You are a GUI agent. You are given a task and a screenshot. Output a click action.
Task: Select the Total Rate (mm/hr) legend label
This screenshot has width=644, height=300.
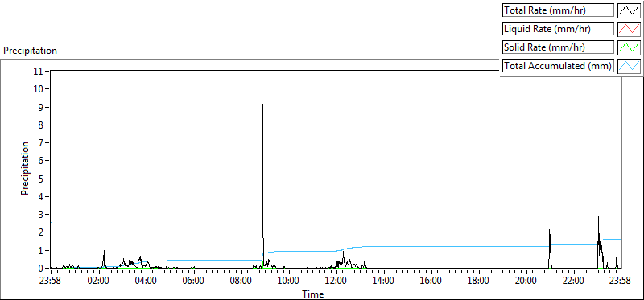point(558,10)
